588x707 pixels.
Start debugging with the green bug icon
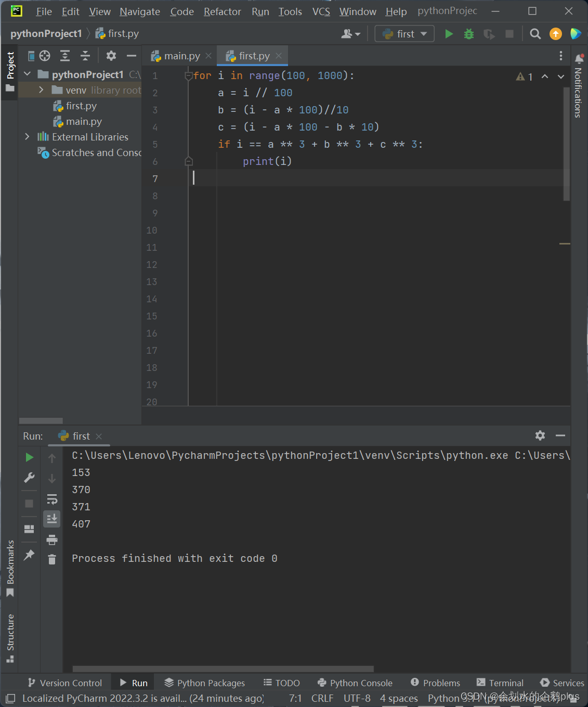click(469, 34)
